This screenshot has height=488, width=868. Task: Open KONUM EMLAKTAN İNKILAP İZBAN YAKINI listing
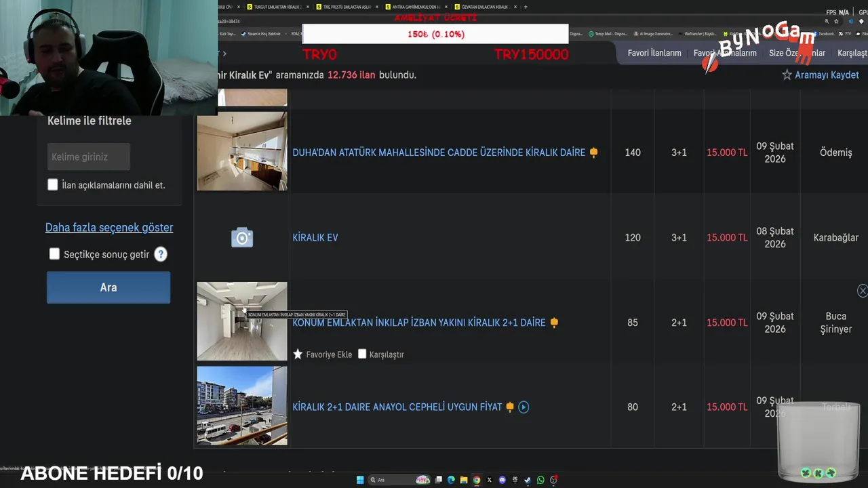tap(419, 323)
